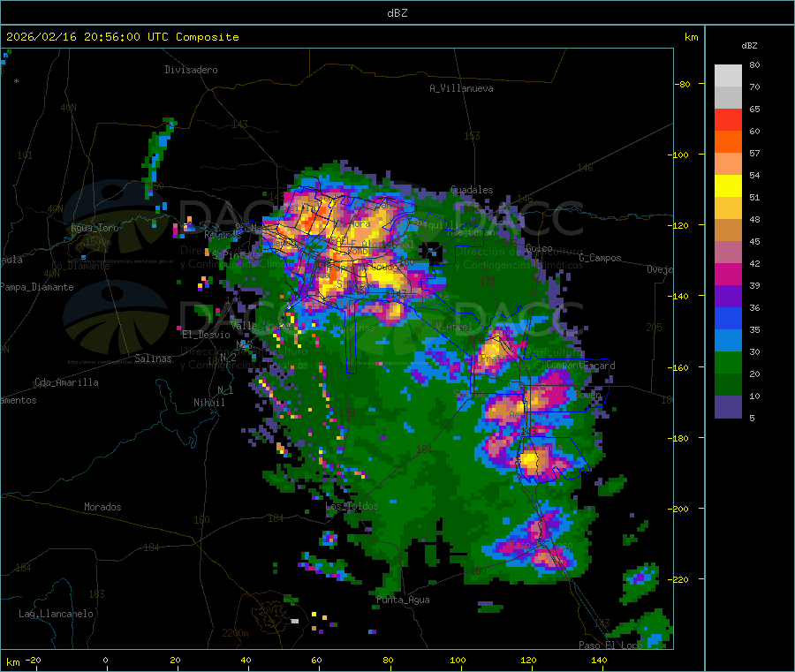The width and height of the screenshot is (795, 672).
Task: Click the 60 km tick on bottom axis
Action: coord(316,660)
